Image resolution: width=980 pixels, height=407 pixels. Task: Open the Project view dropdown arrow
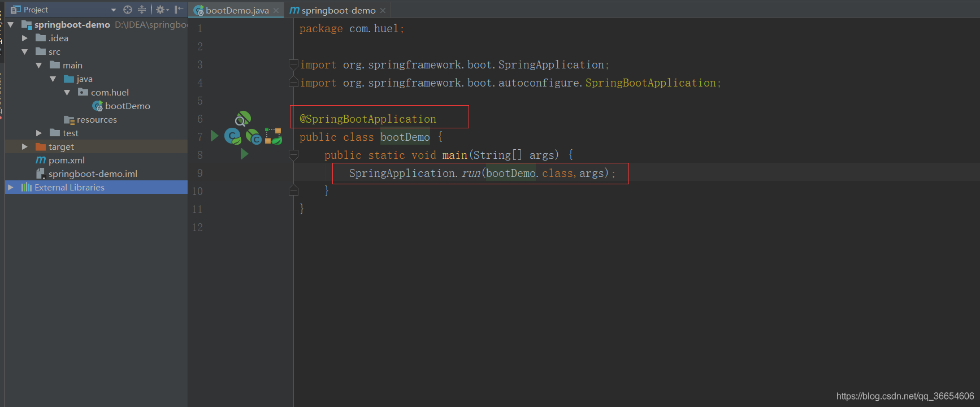point(114,10)
